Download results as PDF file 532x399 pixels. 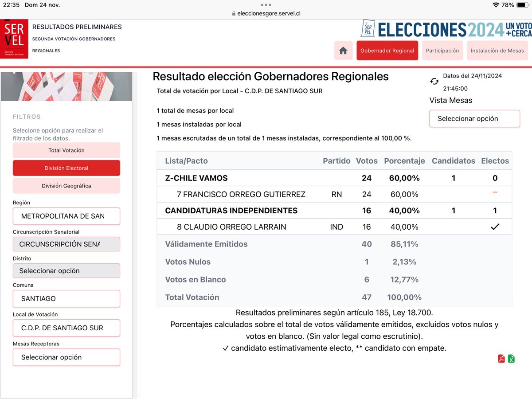501,359
